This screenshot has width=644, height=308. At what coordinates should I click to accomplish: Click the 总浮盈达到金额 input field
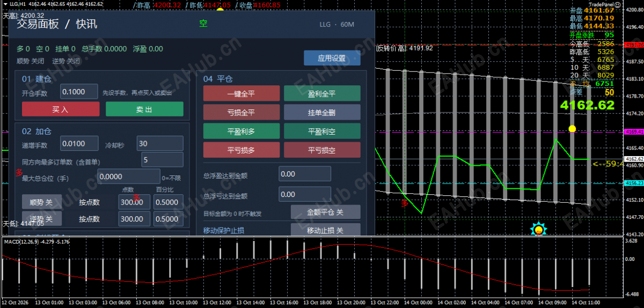point(305,174)
